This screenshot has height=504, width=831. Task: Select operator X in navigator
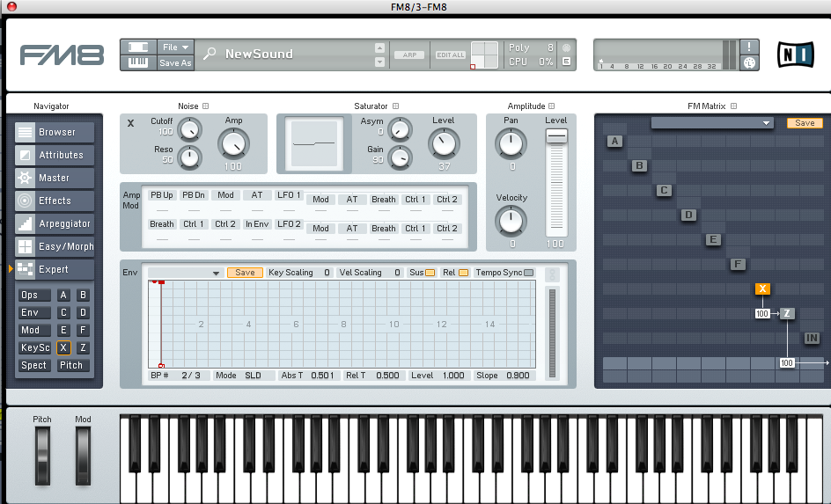coord(63,347)
